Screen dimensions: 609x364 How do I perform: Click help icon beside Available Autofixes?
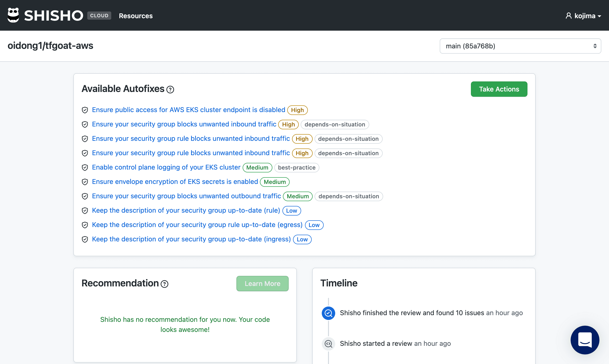(170, 90)
